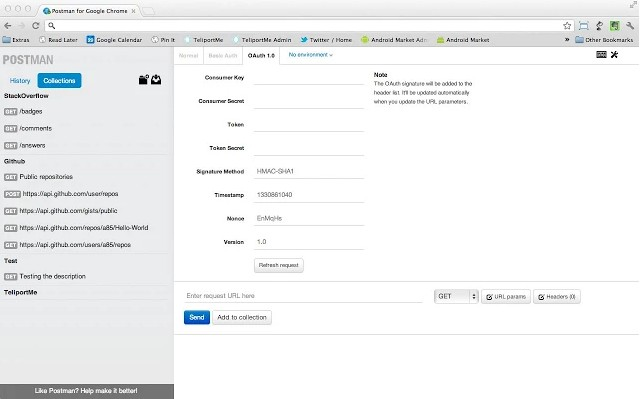Open the URL params editor
This screenshot has width=641, height=399.
(x=506, y=297)
